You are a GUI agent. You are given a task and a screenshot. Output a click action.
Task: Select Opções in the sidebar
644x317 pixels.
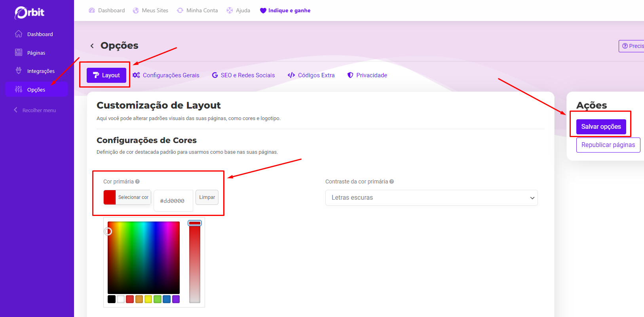pyautogui.click(x=36, y=90)
